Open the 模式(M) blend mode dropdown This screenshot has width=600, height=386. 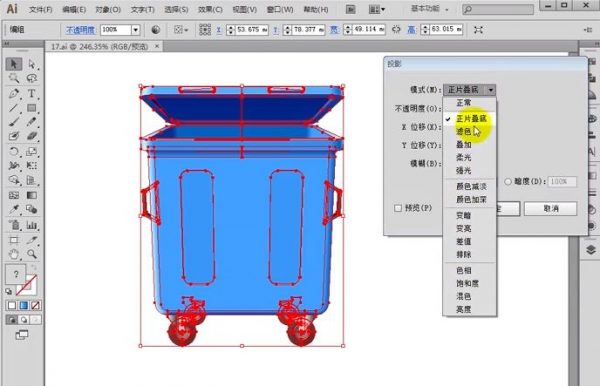tap(470, 90)
